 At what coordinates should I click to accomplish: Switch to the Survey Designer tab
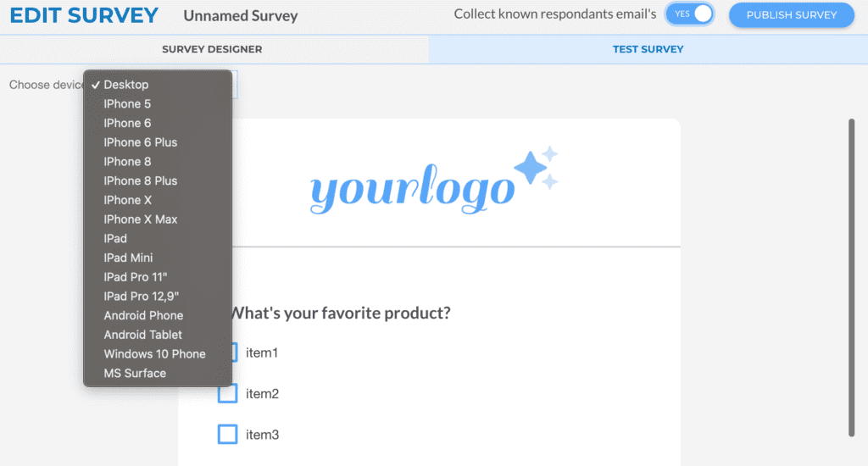coord(214,49)
